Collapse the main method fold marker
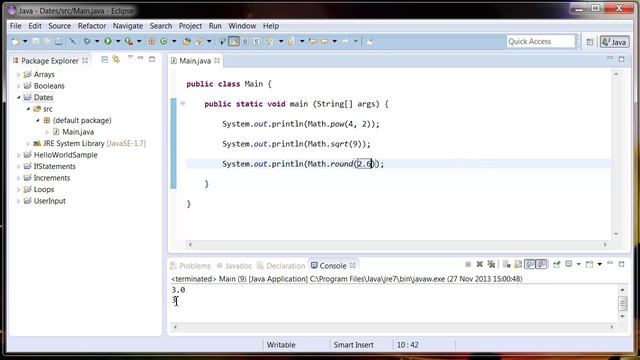Screen dimensions: 640x360 (183, 104)
